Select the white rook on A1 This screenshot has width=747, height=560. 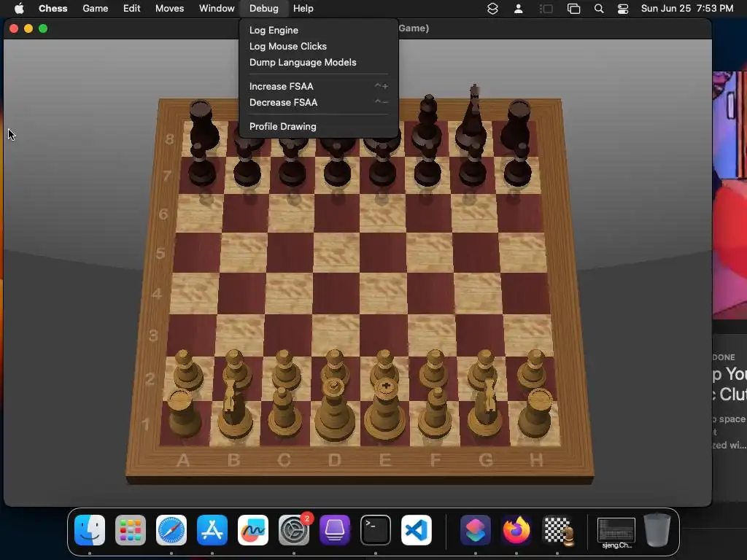(185, 414)
